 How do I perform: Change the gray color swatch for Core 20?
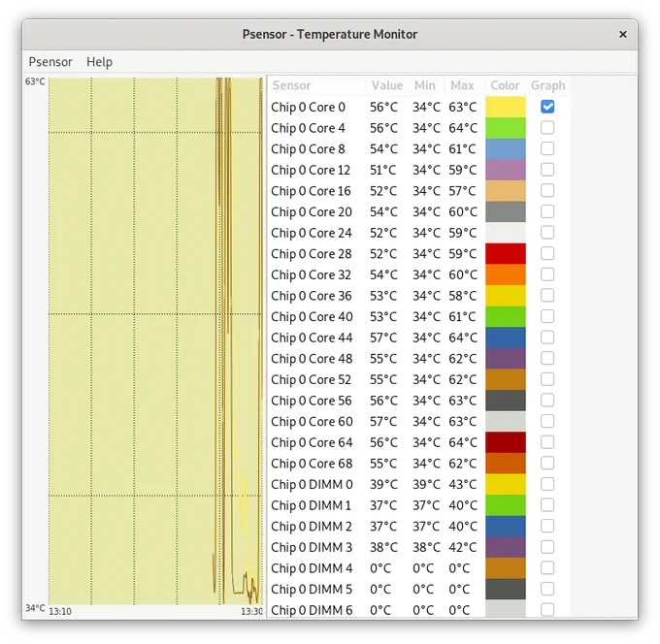(506, 211)
